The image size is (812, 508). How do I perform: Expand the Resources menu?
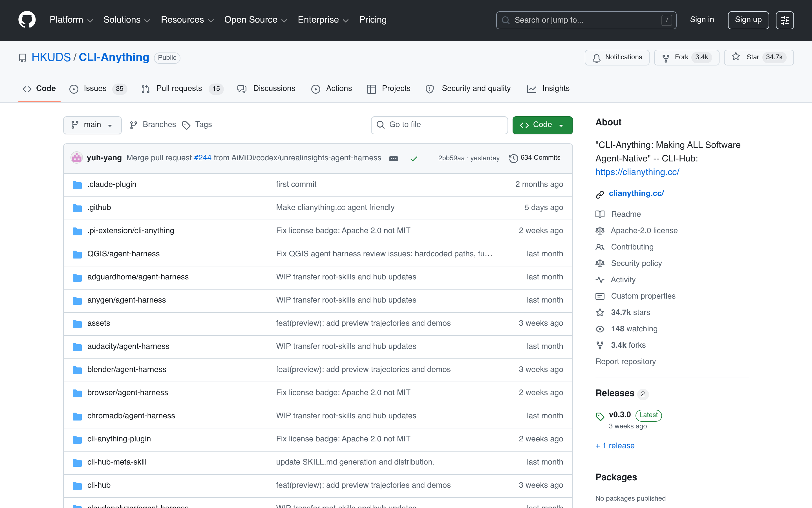(187, 20)
